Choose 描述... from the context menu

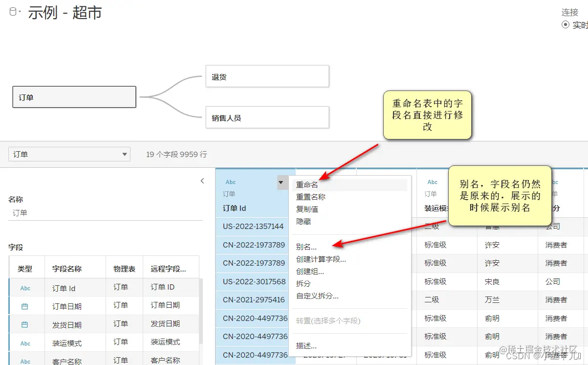tap(349, 345)
